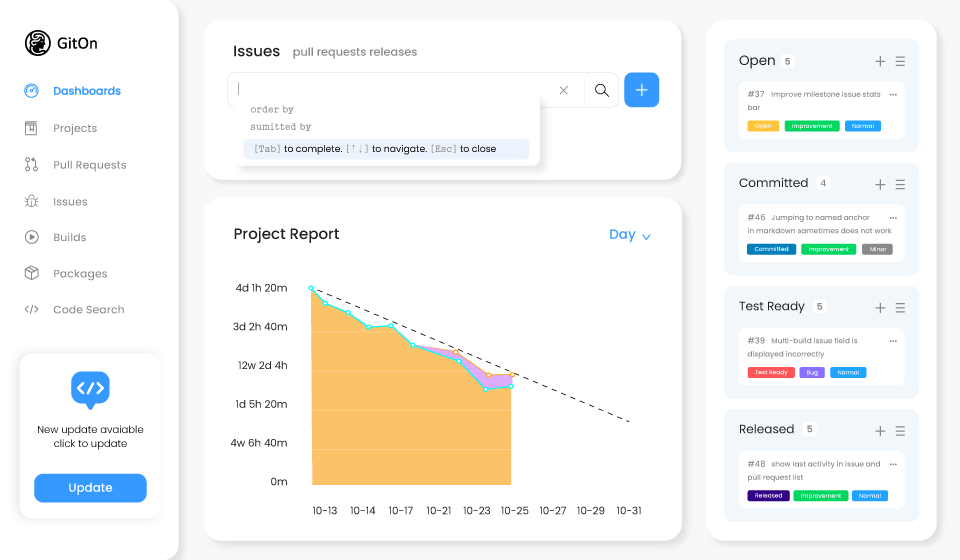This screenshot has width=960, height=560.
Task: Add a card to the Open column
Action: (x=880, y=62)
